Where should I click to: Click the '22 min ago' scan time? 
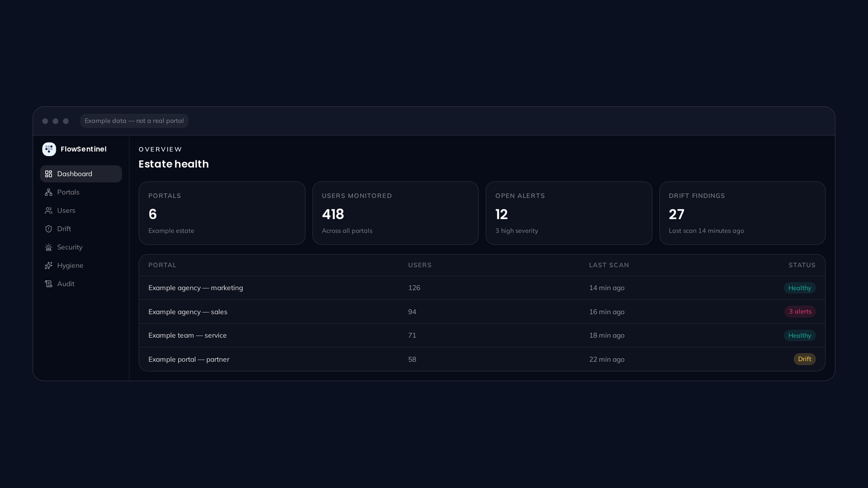pyautogui.click(x=607, y=359)
